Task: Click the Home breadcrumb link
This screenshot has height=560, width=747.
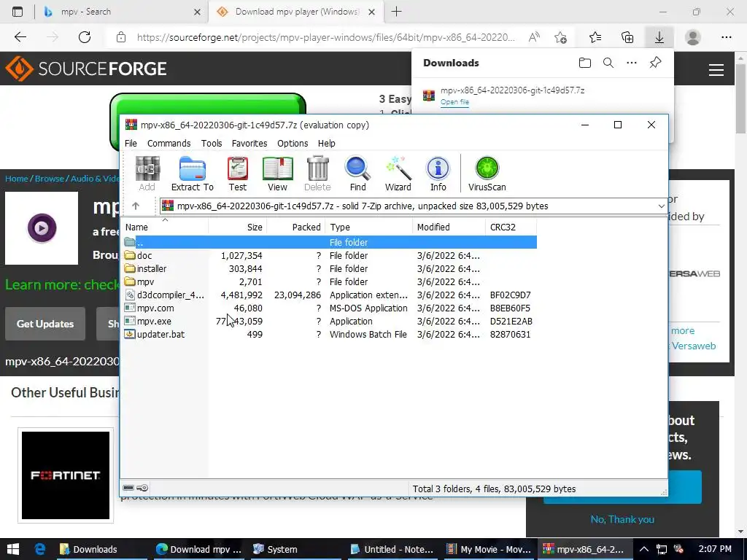Action: click(17, 179)
